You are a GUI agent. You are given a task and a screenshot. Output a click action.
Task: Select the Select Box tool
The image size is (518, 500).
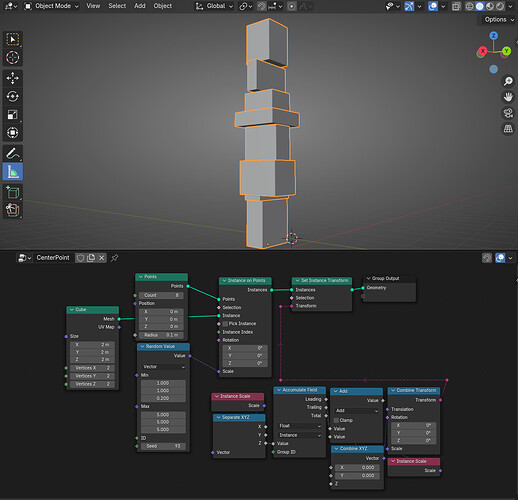coord(13,40)
